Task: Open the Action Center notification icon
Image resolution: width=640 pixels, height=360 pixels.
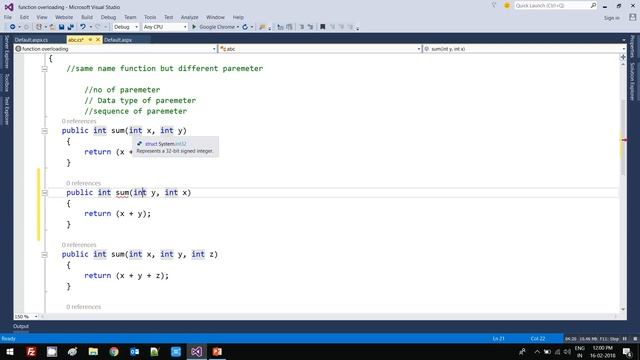Action: 627,351
